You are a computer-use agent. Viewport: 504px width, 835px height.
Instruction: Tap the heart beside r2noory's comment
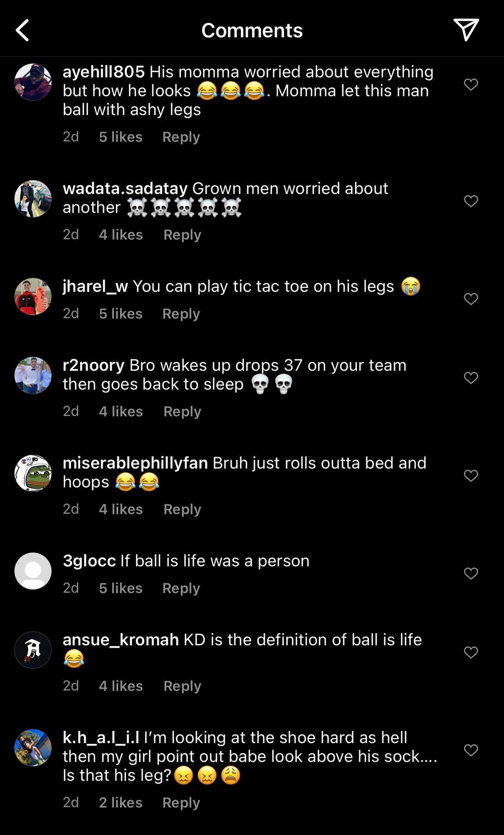pyautogui.click(x=471, y=378)
